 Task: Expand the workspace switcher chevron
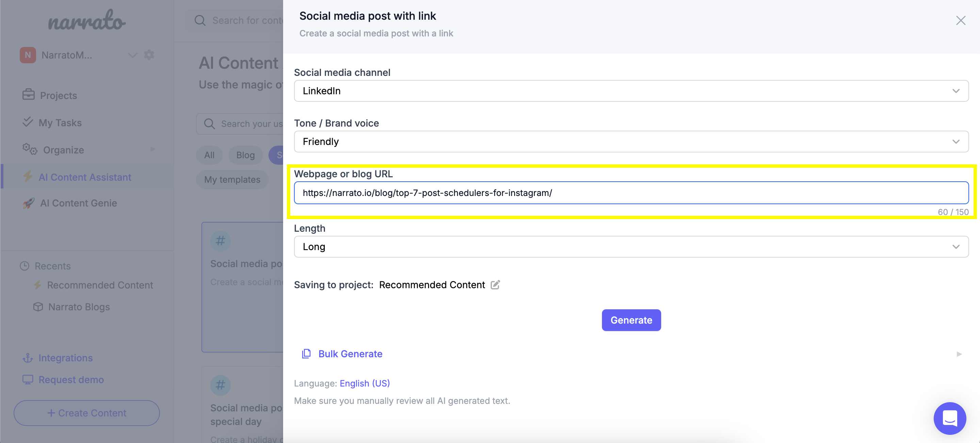click(132, 55)
